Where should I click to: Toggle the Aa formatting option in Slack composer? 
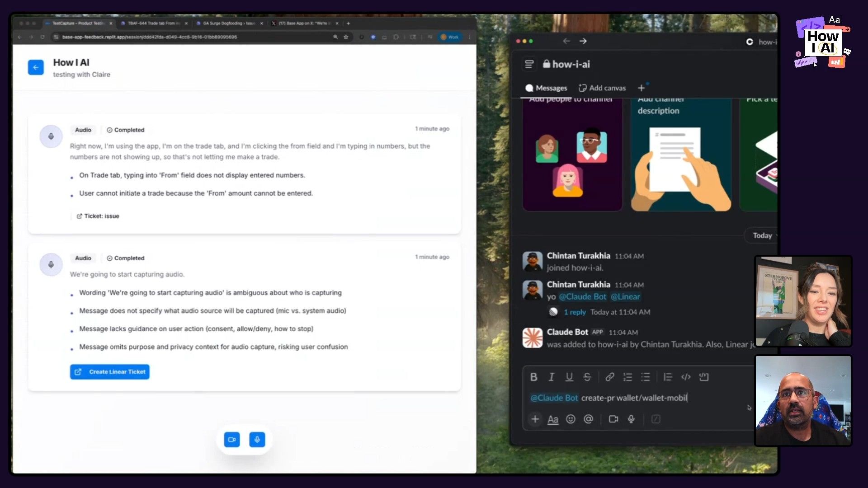(x=553, y=419)
